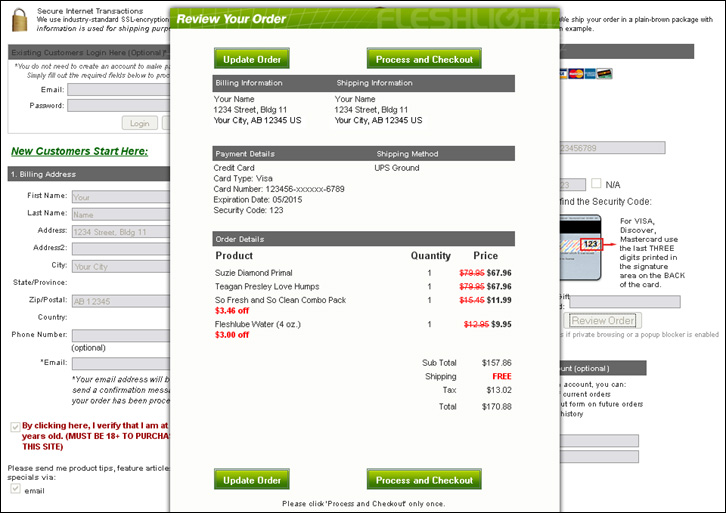Image resolution: width=726 pixels, height=513 pixels.
Task: Click the Security Code: 123 line
Action: click(248, 210)
